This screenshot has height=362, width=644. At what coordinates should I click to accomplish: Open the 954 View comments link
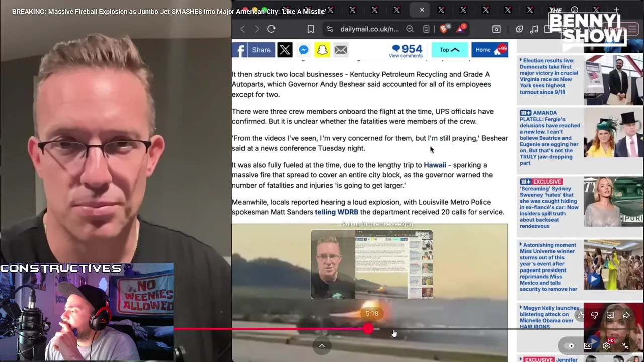pos(407,51)
